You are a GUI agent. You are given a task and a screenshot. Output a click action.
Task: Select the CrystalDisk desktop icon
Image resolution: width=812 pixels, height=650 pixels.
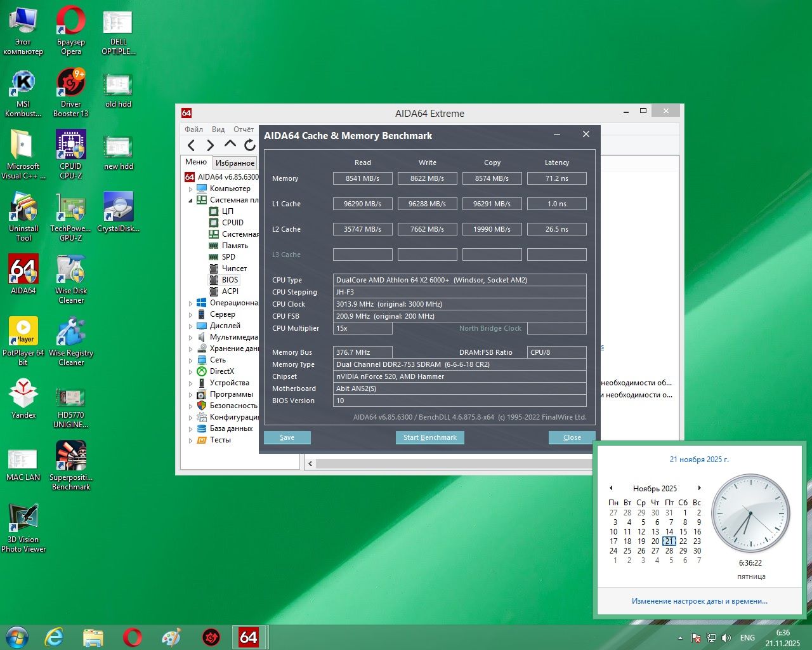click(119, 213)
